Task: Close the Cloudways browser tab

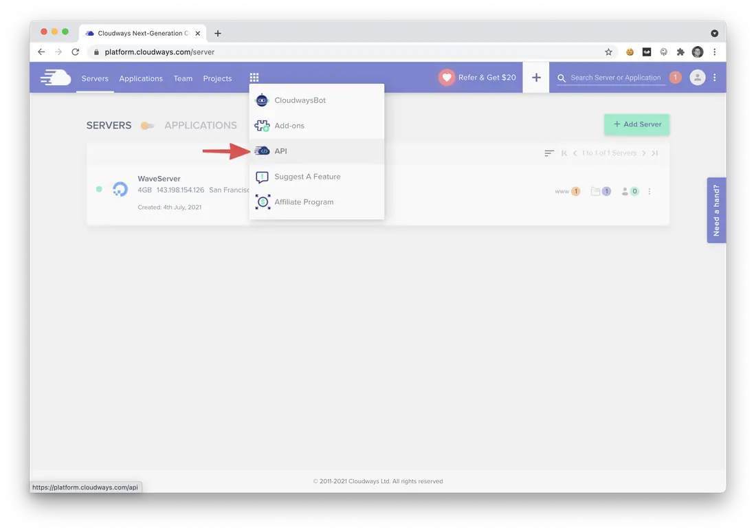Action: tap(198, 33)
